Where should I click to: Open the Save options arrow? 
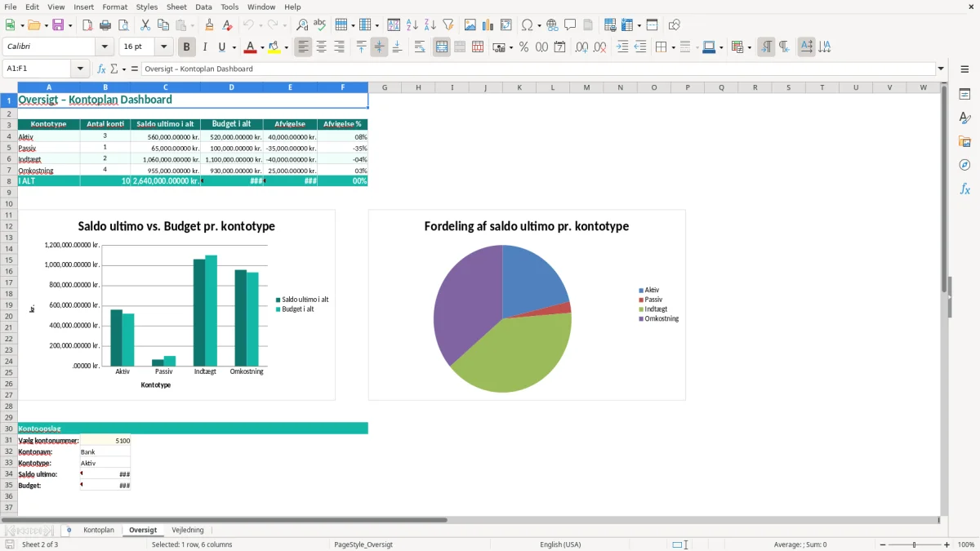click(x=69, y=25)
